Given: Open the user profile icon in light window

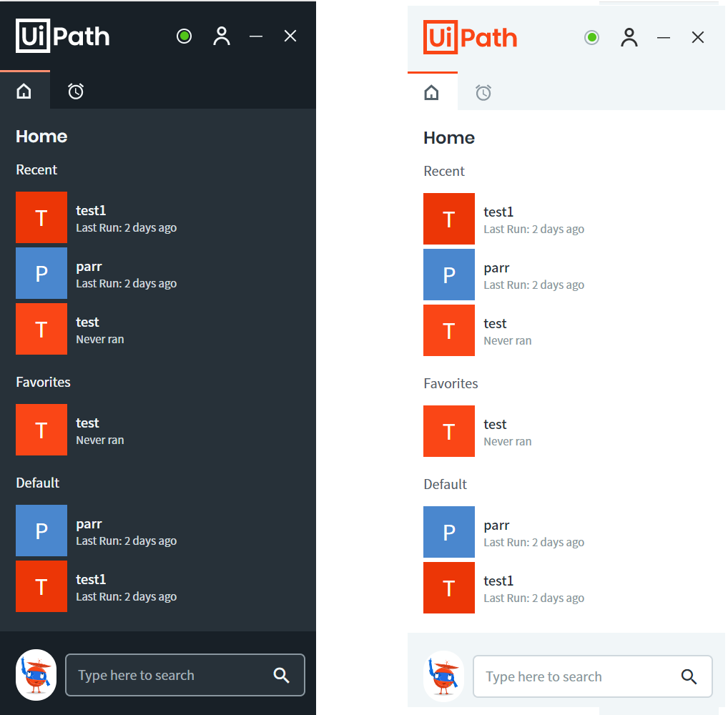Looking at the screenshot, I should [629, 37].
